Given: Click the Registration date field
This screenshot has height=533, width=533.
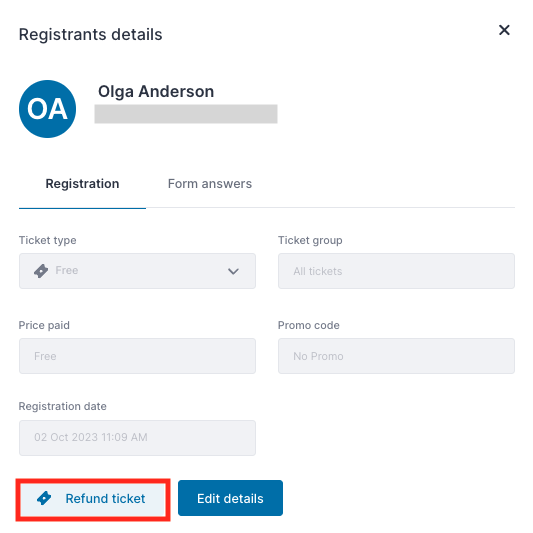Looking at the screenshot, I should click(x=137, y=438).
